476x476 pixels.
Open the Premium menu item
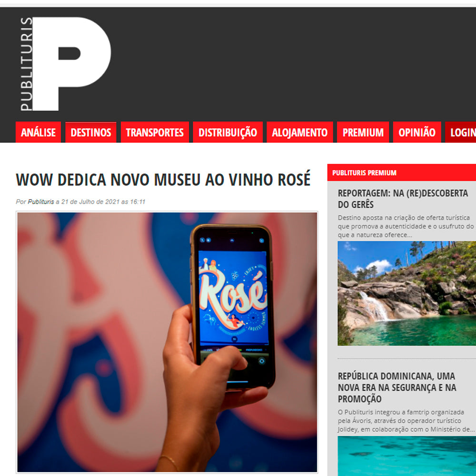363,132
